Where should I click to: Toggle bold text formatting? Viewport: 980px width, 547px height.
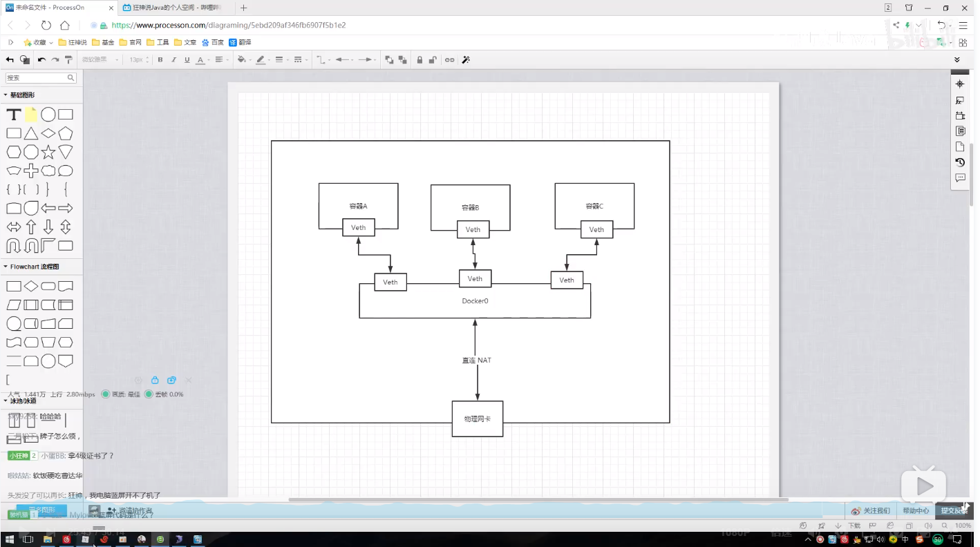coord(160,60)
